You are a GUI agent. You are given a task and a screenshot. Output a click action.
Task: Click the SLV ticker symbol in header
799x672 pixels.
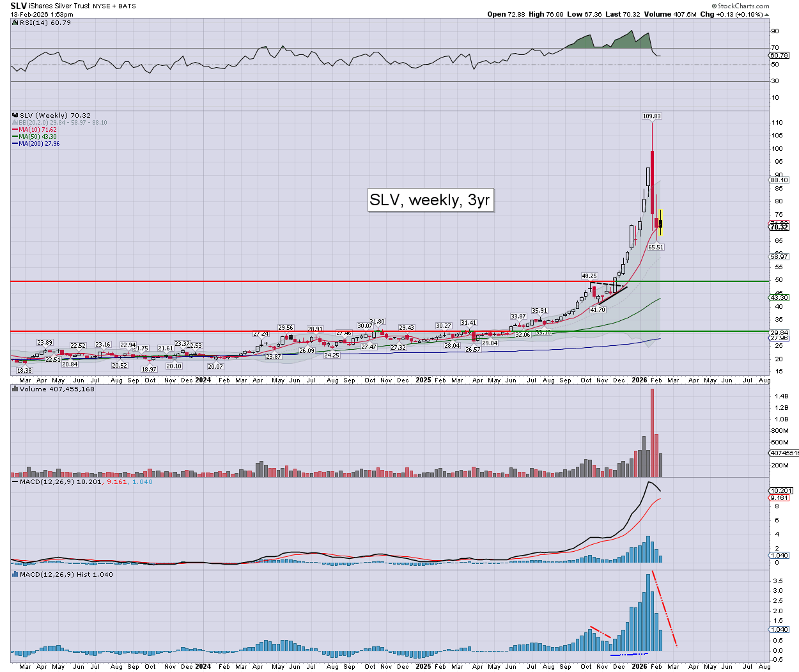tap(18, 6)
